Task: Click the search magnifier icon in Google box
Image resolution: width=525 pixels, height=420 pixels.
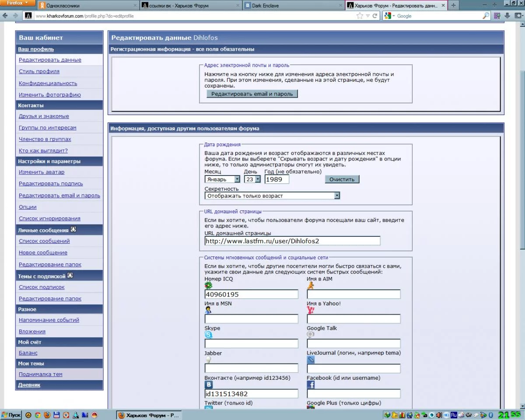Action: (x=486, y=16)
